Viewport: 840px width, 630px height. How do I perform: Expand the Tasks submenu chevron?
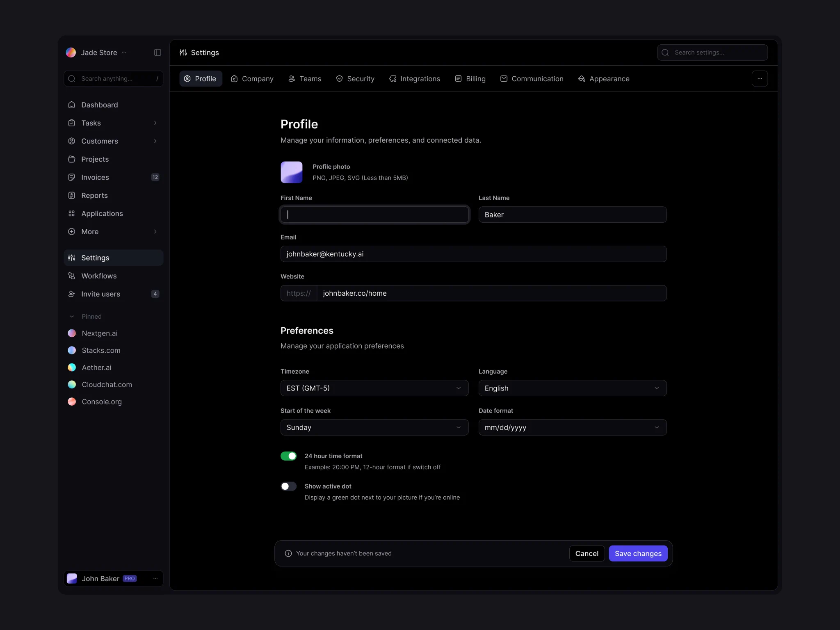point(155,123)
